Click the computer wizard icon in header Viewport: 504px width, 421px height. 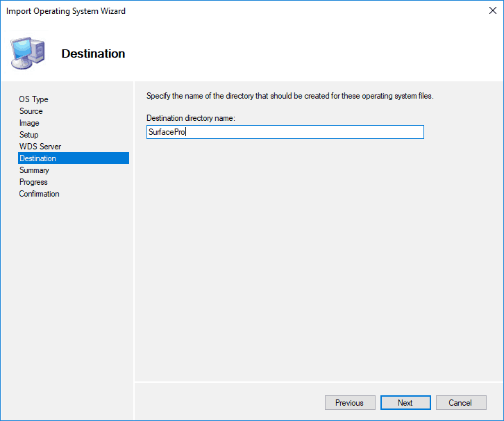[x=28, y=53]
